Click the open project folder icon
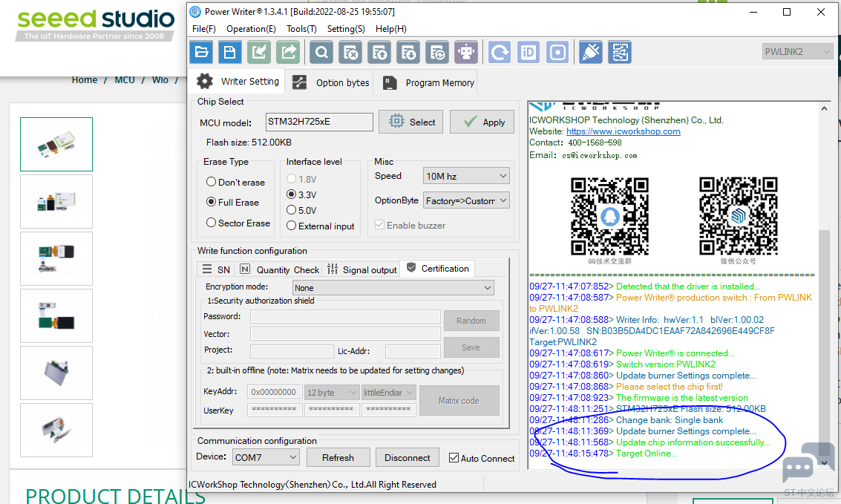Image resolution: width=841 pixels, height=504 pixels. [x=201, y=52]
